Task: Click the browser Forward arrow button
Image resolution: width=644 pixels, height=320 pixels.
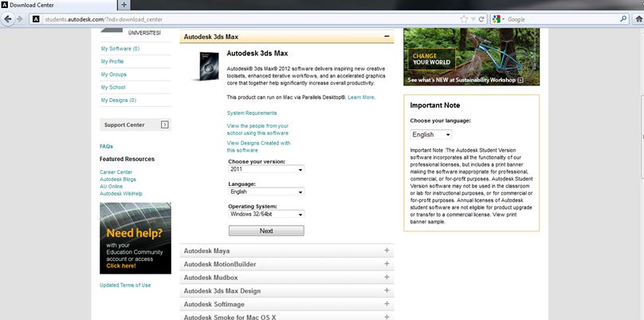Action: click(19, 19)
